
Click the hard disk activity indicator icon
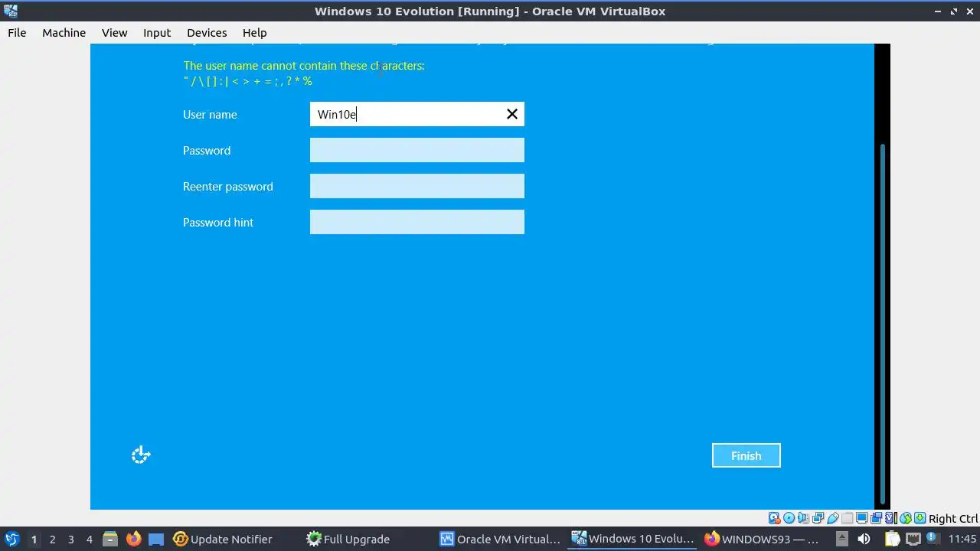[x=774, y=518]
